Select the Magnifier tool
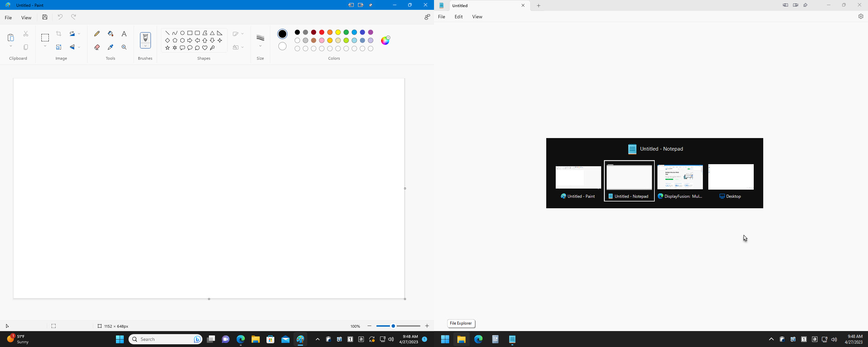The image size is (868, 347). (x=124, y=47)
